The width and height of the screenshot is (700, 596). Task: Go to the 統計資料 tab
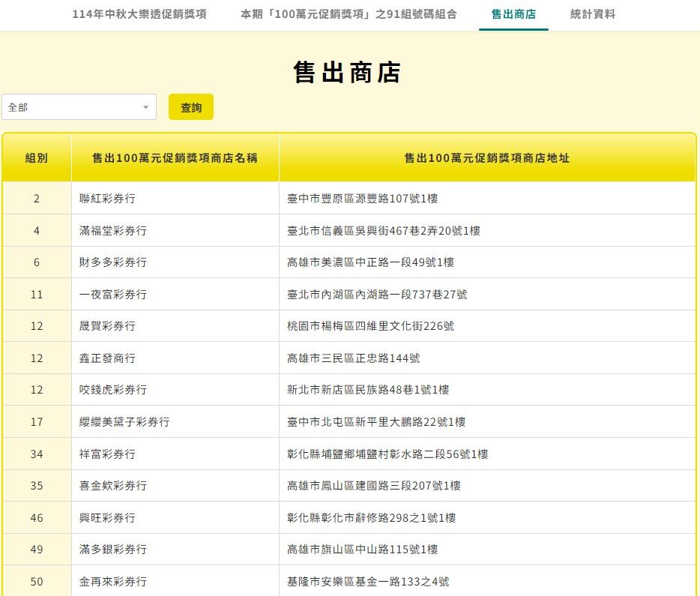pos(592,14)
